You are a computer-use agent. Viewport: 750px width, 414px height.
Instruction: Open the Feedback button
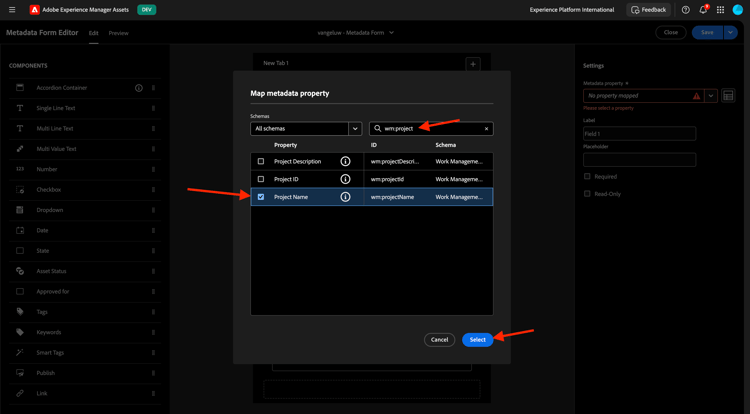pos(649,10)
